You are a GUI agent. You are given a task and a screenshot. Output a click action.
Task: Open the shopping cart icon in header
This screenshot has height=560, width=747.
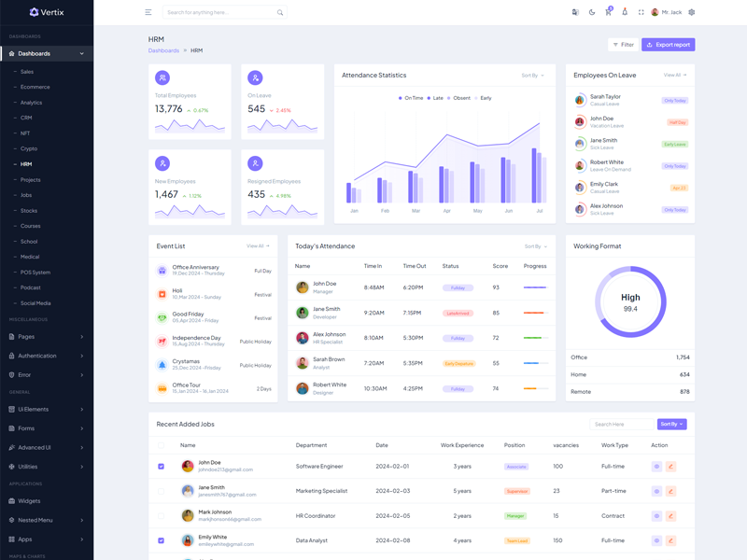[608, 12]
